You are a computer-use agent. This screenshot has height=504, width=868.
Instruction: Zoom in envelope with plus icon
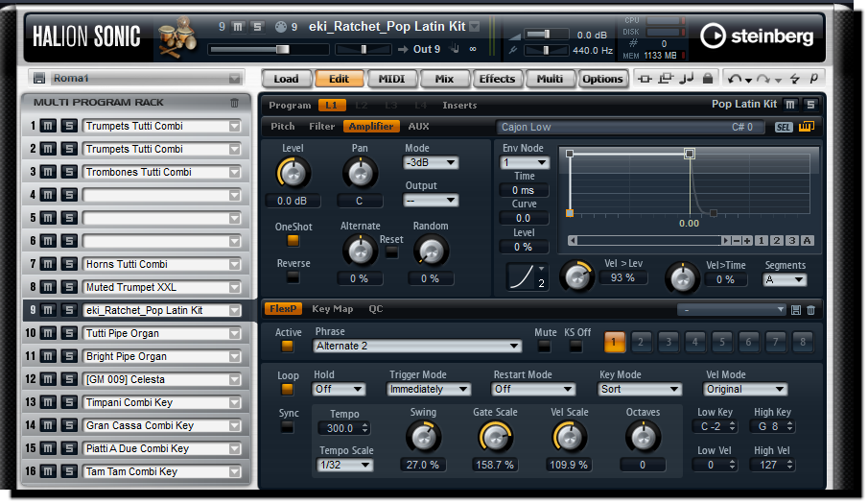click(x=747, y=240)
